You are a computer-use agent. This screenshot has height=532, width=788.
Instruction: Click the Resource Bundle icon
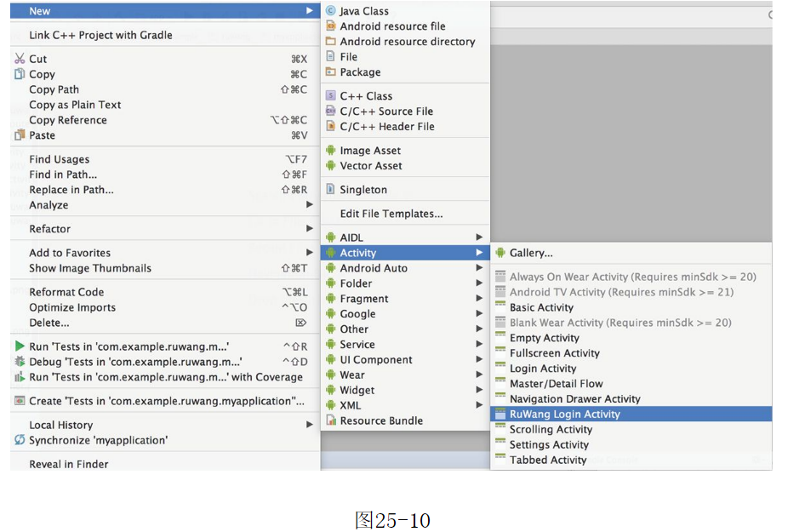330,420
